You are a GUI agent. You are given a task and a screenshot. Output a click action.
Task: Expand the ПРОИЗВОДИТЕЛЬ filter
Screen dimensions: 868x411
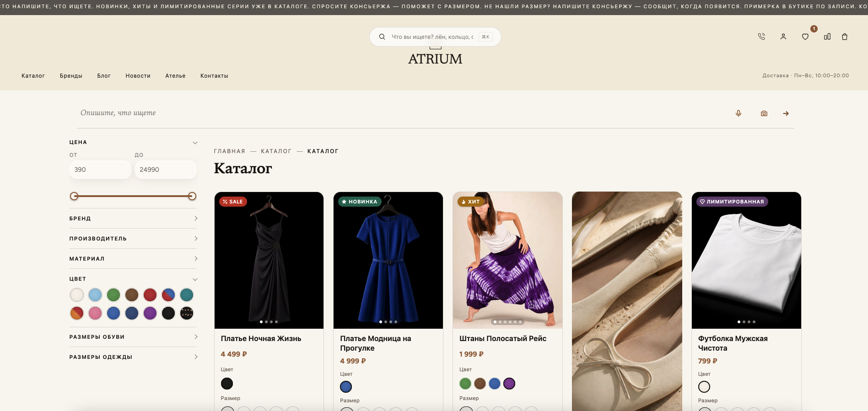click(133, 239)
